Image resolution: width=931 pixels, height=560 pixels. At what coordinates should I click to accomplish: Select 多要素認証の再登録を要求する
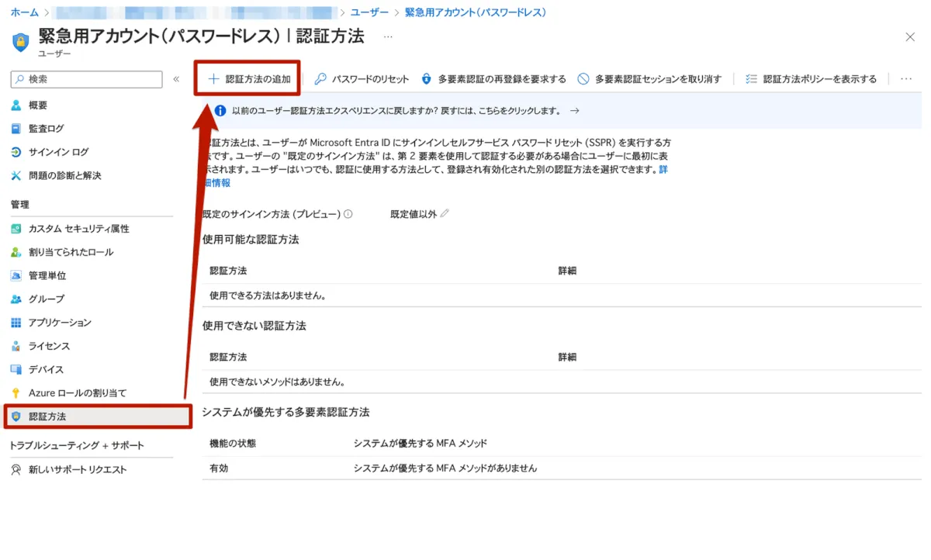493,79
